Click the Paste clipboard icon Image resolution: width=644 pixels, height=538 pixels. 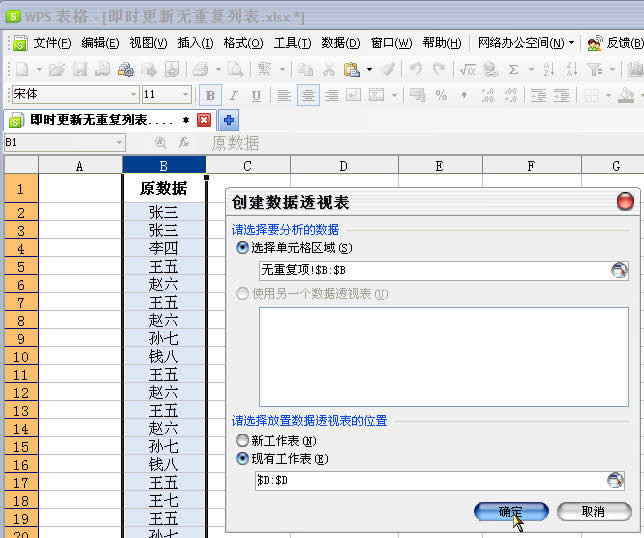(x=351, y=69)
